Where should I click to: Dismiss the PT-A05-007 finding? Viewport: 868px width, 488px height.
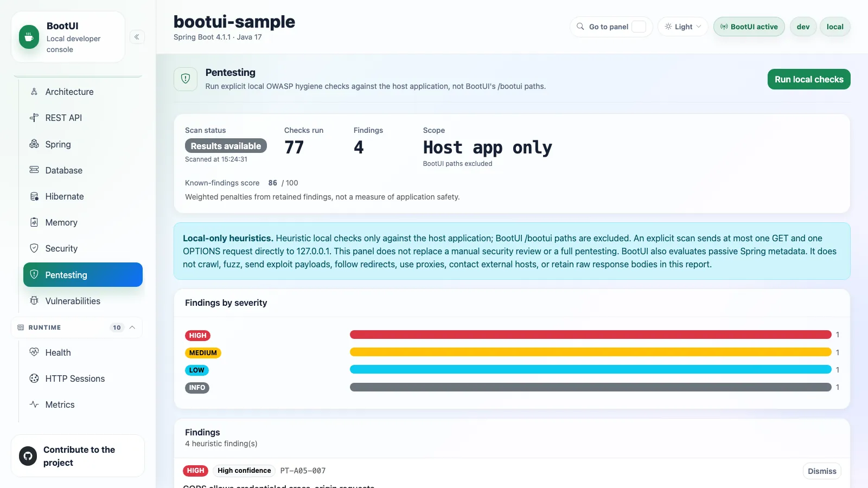coord(822,471)
